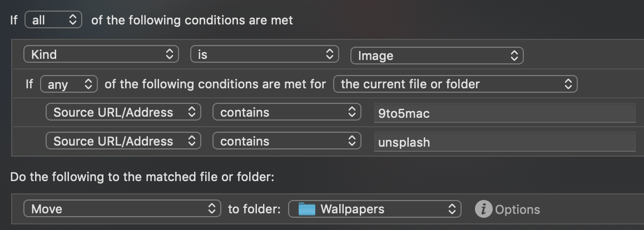The width and height of the screenshot is (644, 230).
Task: Expand 'the current file or folder' dropdown
Action: tap(455, 84)
